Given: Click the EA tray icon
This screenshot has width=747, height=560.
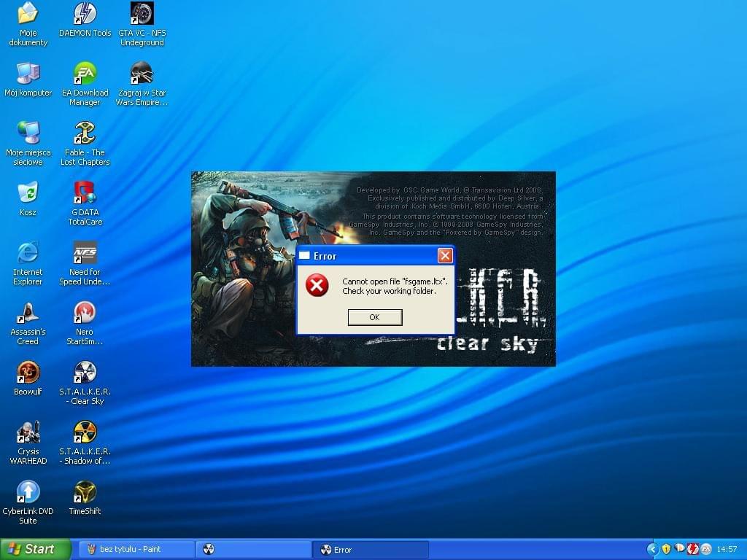Looking at the screenshot, I should click(706, 550).
